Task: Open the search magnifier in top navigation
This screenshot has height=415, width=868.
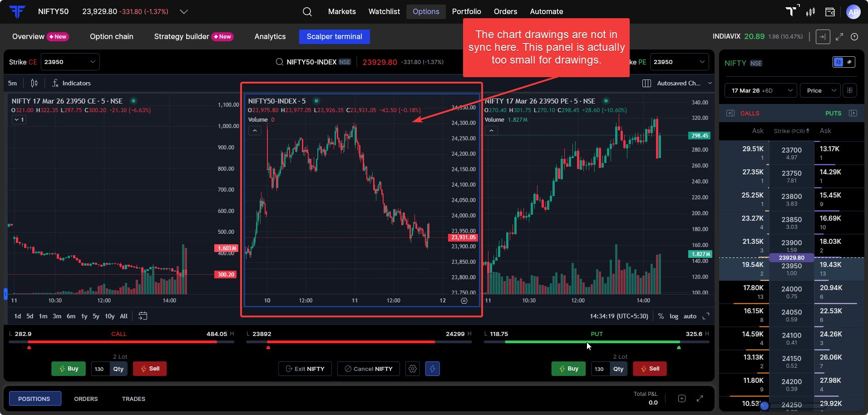Action: pos(307,12)
